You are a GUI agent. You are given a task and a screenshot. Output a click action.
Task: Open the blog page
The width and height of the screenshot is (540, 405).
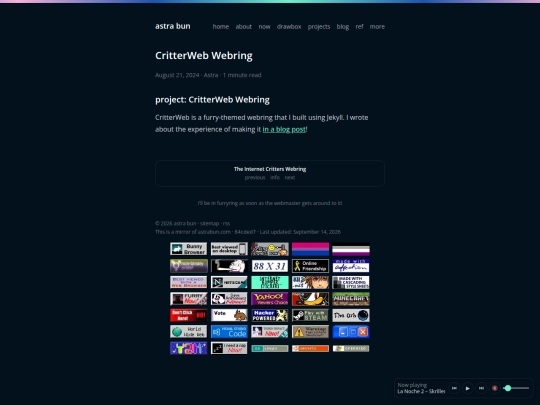point(343,27)
